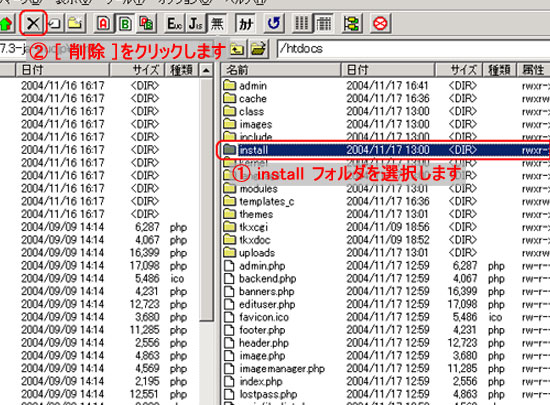Select ASCII transfer mode (A icon)
The image size is (550, 405).
tap(103, 23)
